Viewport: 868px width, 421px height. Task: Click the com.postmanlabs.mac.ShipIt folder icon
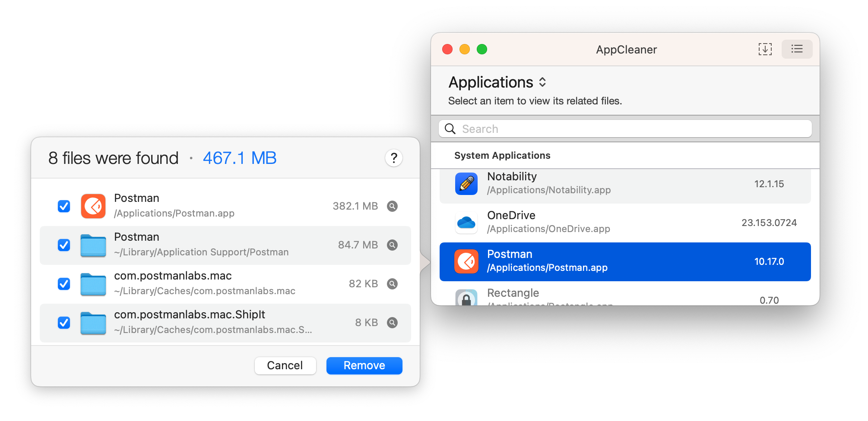[x=93, y=323]
